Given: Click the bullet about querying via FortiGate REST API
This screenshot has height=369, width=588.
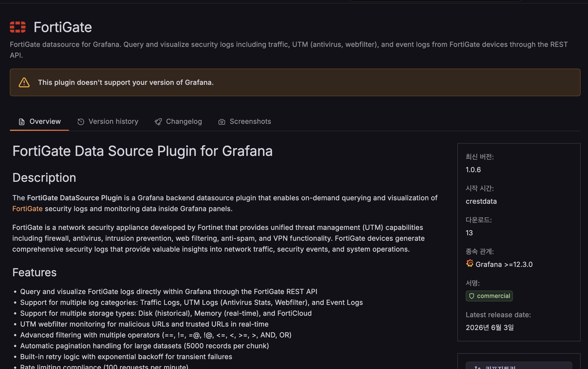Looking at the screenshot, I should pos(169,292).
